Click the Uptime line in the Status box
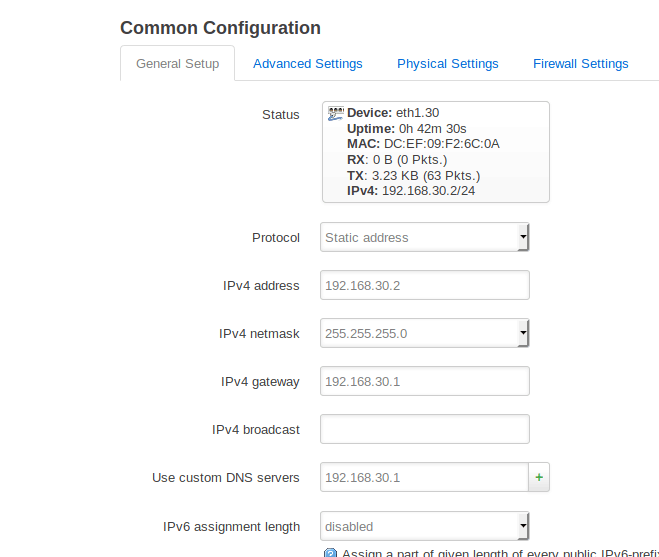The height and width of the screenshot is (557, 659). point(407,129)
